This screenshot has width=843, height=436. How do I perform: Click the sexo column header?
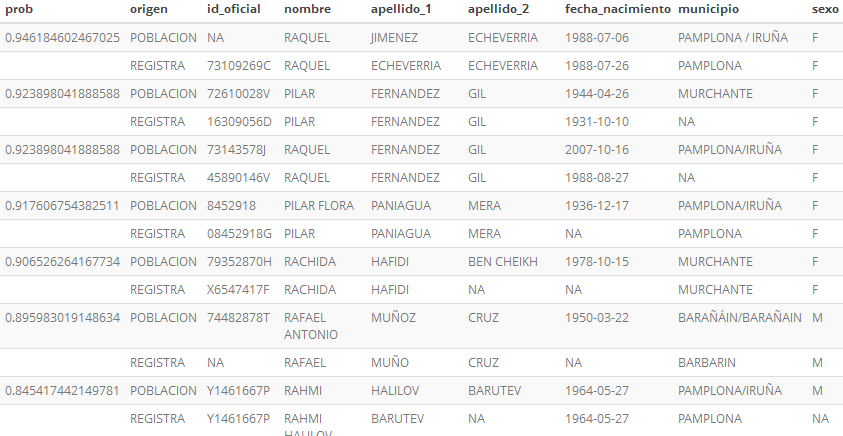825,9
